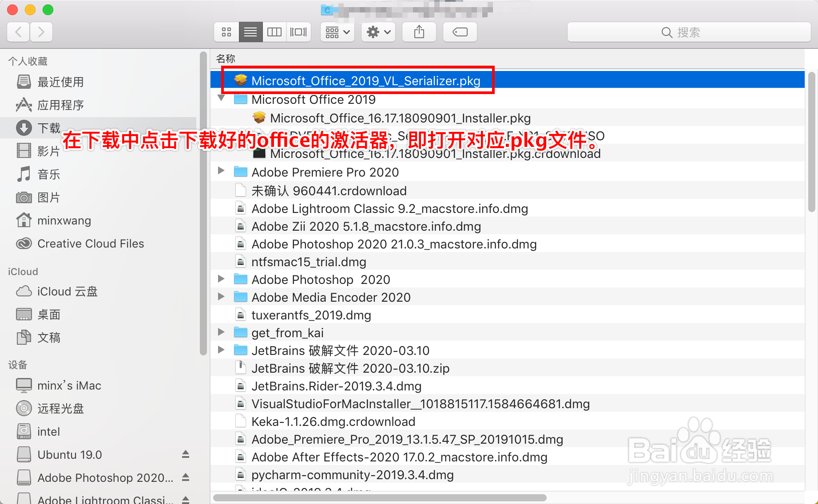Image resolution: width=818 pixels, height=504 pixels.
Task: Click the get_from_kai folder icon
Action: (241, 332)
